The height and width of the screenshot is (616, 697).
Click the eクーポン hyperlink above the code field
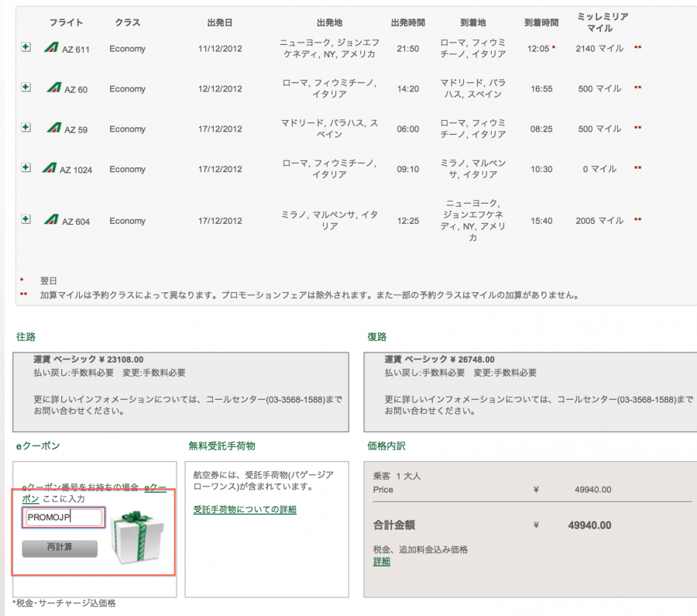[x=155, y=487]
